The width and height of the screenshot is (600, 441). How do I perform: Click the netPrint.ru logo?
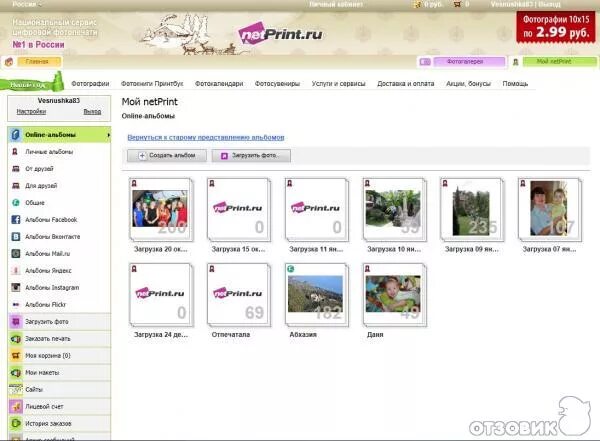click(x=280, y=34)
